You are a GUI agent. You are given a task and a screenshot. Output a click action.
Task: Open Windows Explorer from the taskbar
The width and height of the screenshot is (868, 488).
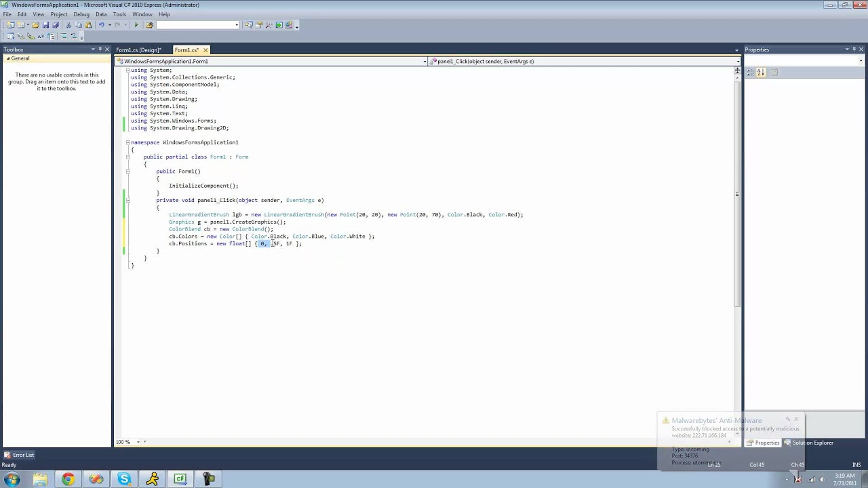click(40, 479)
